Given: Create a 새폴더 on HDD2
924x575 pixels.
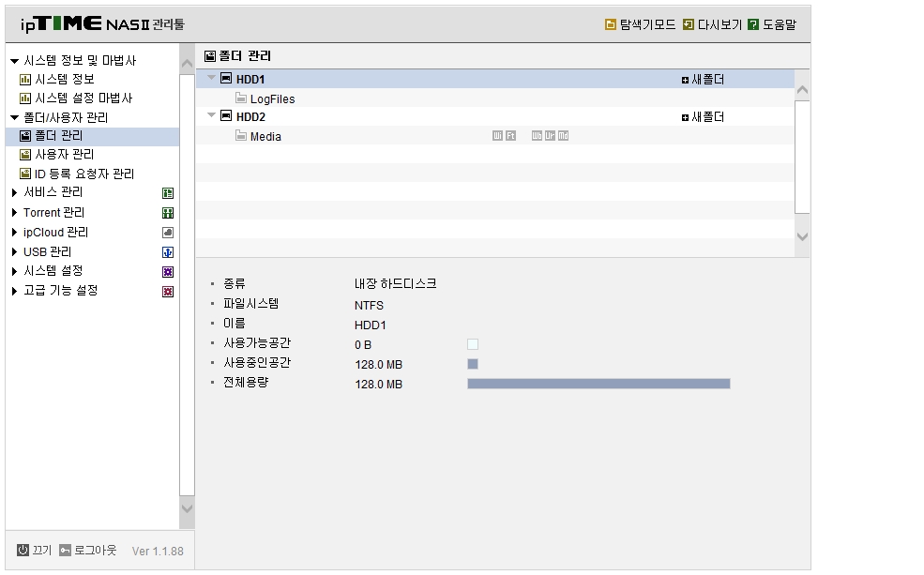Looking at the screenshot, I should click(703, 117).
